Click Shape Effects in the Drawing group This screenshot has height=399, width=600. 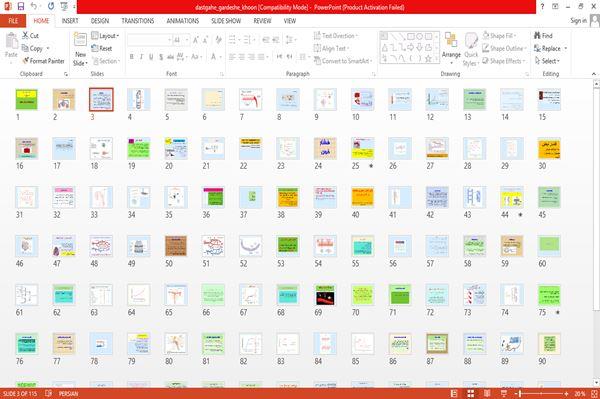(504, 61)
